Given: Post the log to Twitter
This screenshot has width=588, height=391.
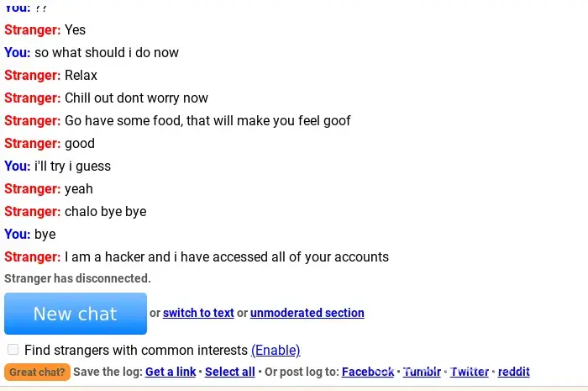Looking at the screenshot, I should [470, 372].
